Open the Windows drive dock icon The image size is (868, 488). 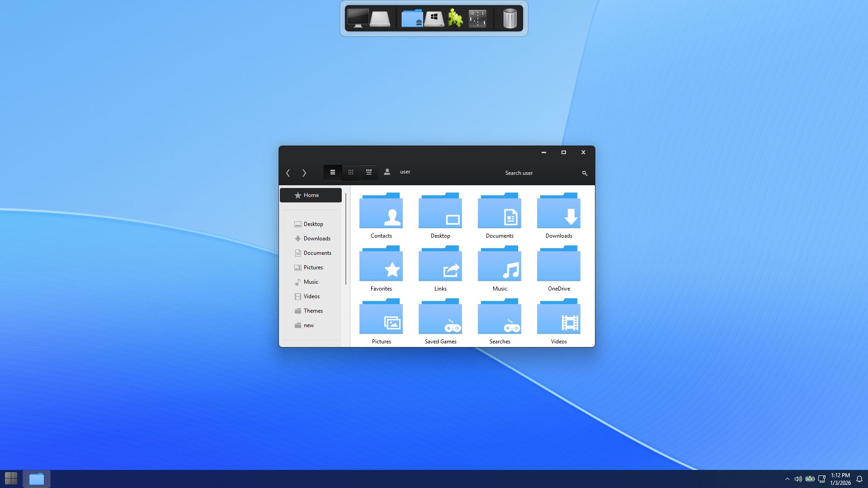click(434, 19)
